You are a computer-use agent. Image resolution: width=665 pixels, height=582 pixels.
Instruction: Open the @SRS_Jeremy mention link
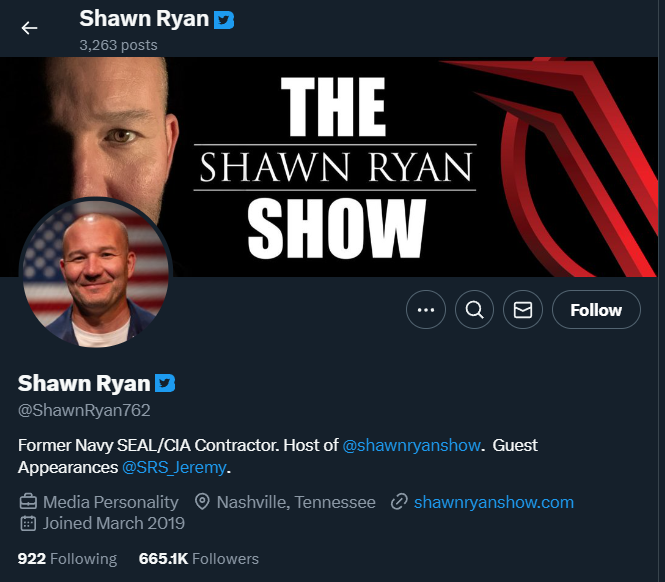pyautogui.click(x=174, y=467)
